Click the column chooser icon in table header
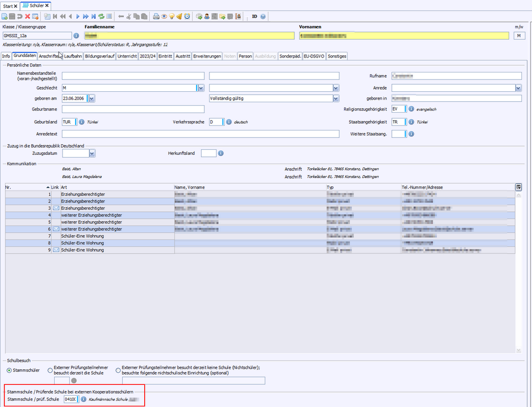Screen dimensions: 532x407 [x=518, y=187]
